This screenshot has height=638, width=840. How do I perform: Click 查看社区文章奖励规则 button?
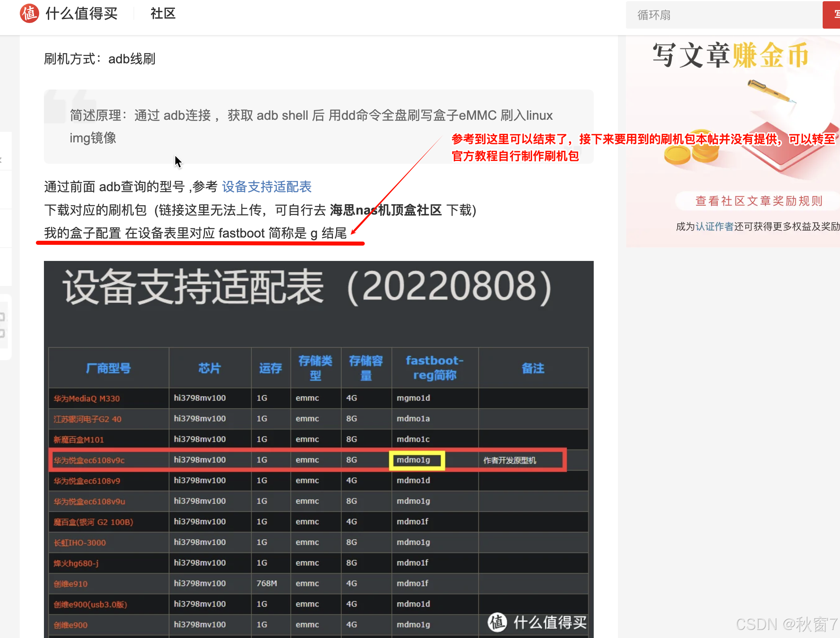click(758, 201)
